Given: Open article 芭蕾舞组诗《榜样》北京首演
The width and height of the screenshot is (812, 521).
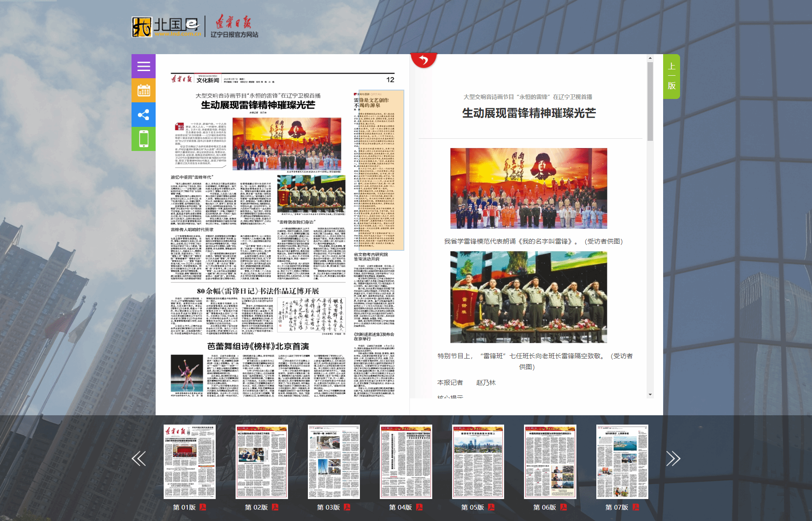Looking at the screenshot, I should 258,346.
